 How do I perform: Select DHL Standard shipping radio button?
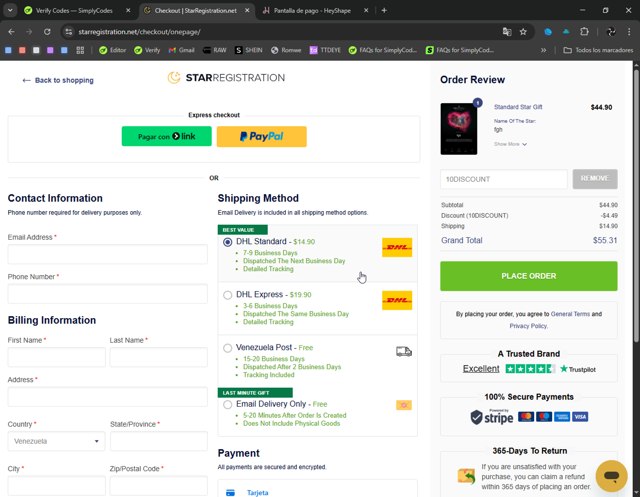[x=228, y=242]
